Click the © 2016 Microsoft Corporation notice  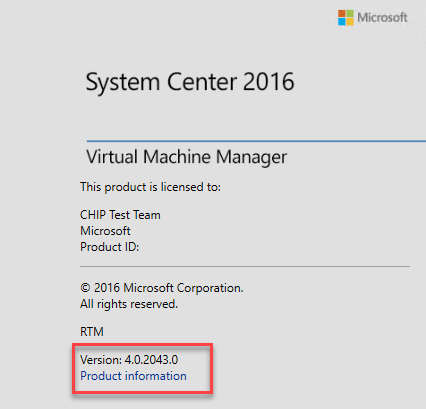click(x=162, y=288)
